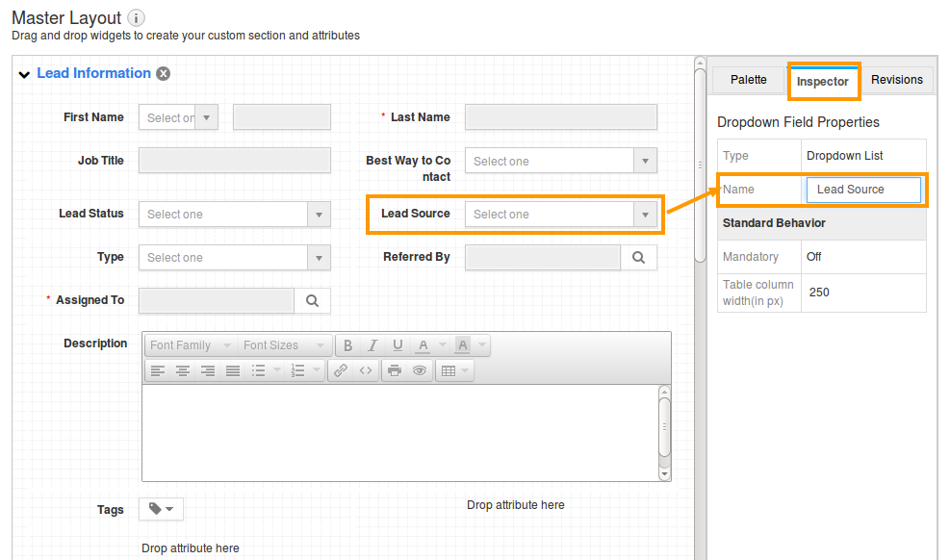
Task: Toggle bold formatting in the Description editor
Action: point(348,344)
